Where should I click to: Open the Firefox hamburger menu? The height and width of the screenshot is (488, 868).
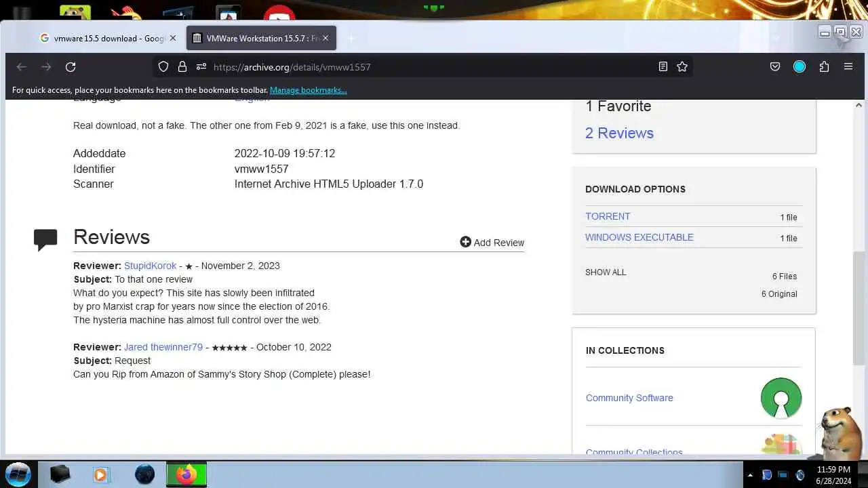848,66
